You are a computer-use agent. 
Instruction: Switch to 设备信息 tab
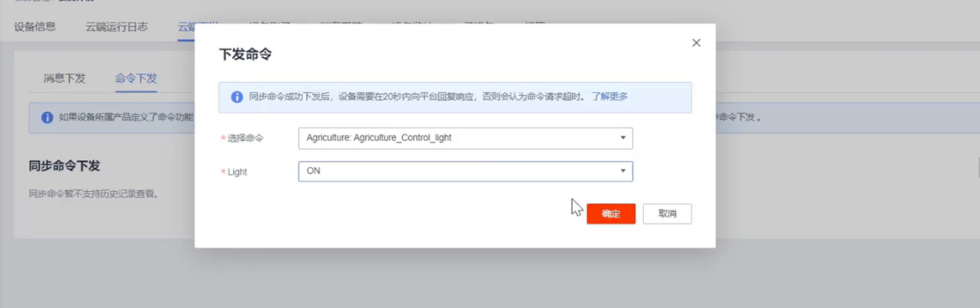tap(35, 26)
